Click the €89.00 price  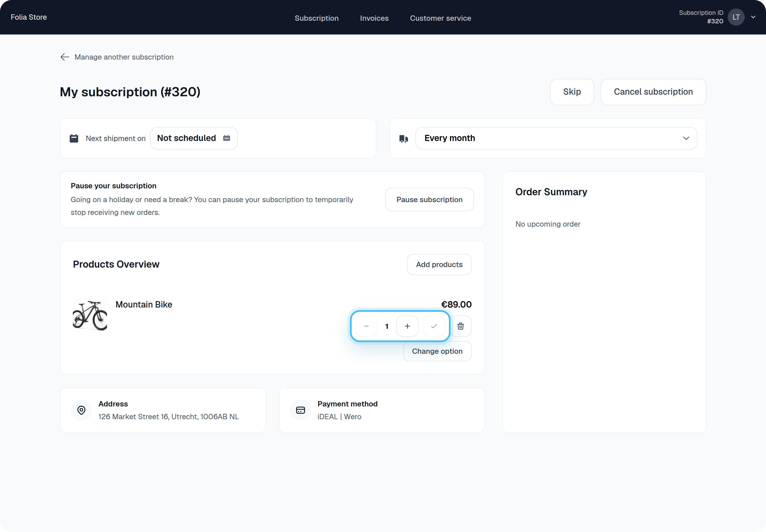tap(456, 304)
